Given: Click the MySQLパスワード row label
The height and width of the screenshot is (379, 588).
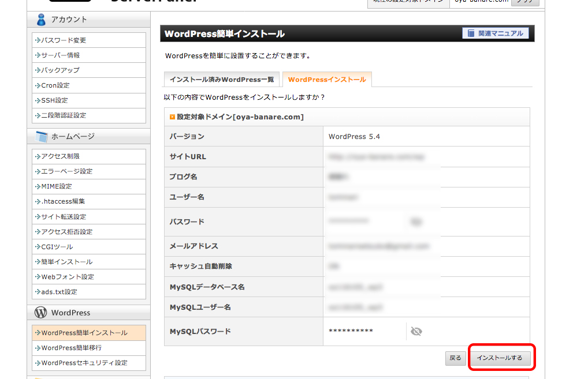Looking at the screenshot, I should point(200,332).
